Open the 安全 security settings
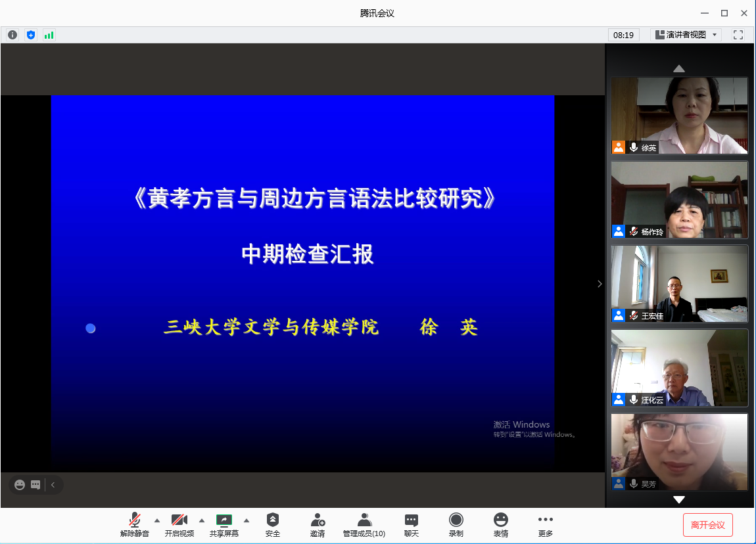Viewport: 756px width, 544px height. click(x=273, y=524)
